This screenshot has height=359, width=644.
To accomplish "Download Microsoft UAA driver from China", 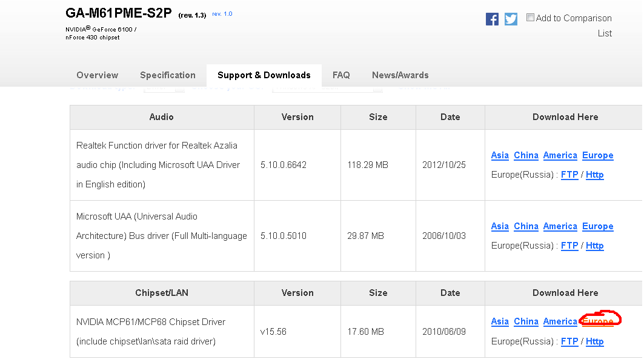I will [526, 226].
